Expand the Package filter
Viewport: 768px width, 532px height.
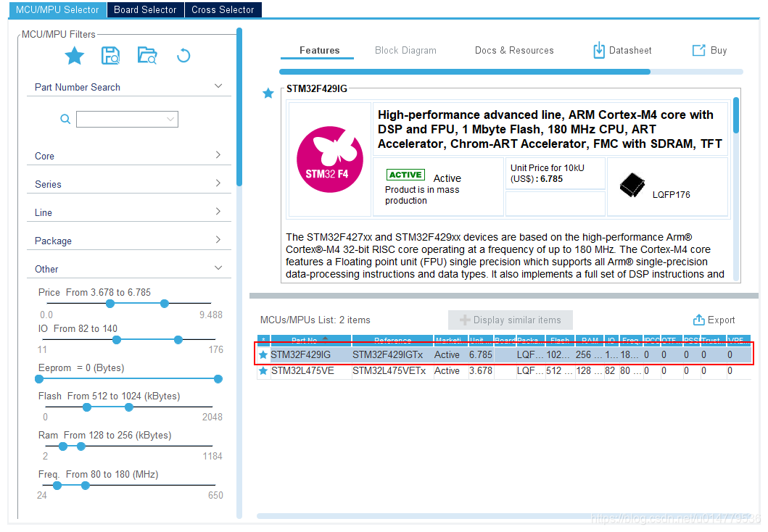218,240
